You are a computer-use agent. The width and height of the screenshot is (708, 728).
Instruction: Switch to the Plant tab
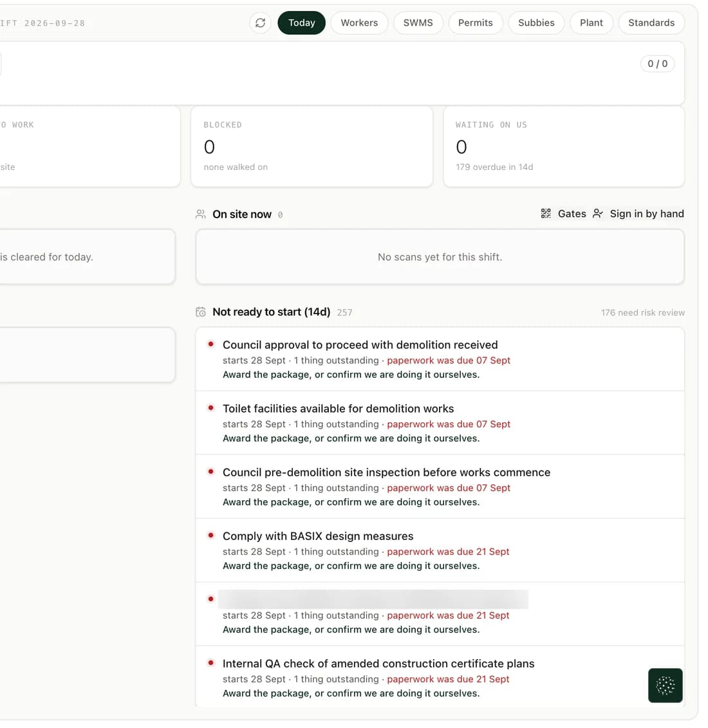(x=592, y=23)
